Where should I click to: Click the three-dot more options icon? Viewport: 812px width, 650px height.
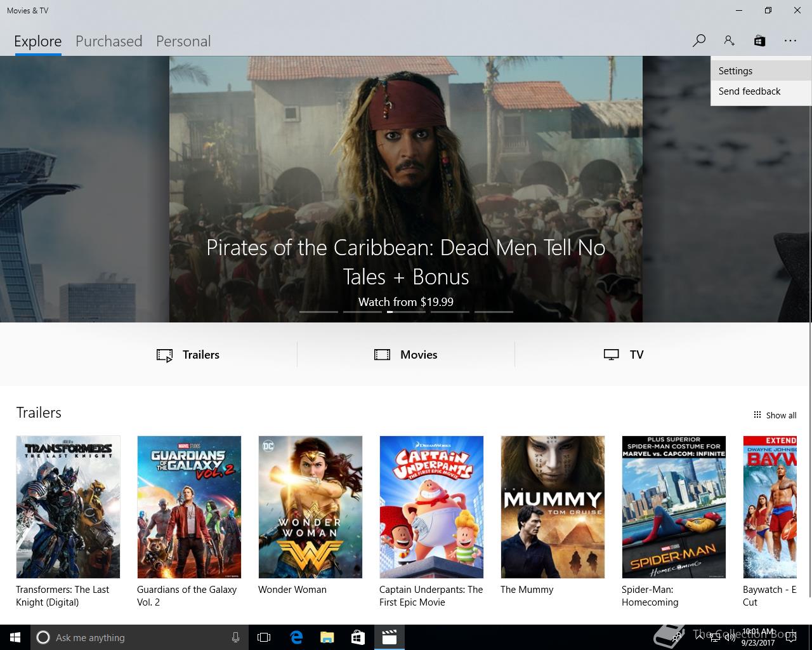tap(790, 41)
